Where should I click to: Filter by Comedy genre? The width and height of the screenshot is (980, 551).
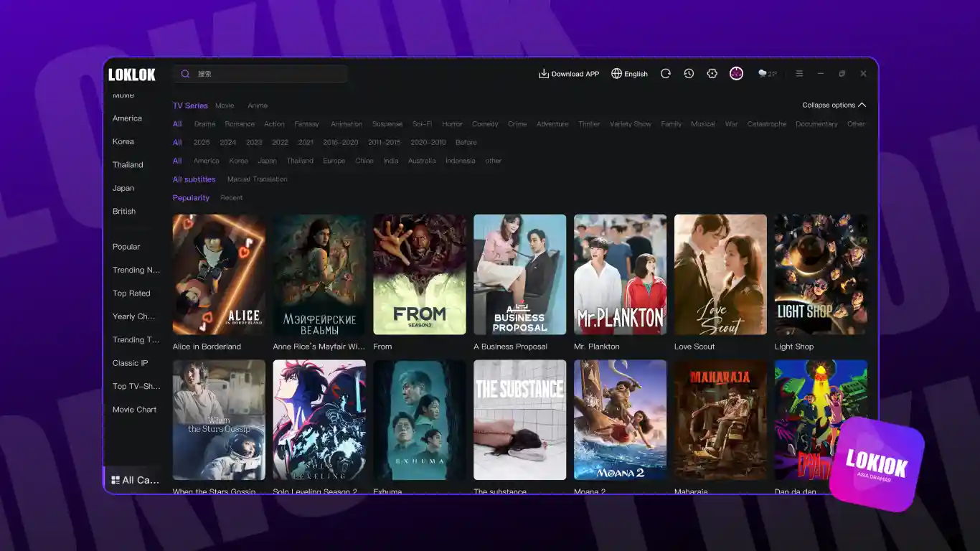(485, 124)
